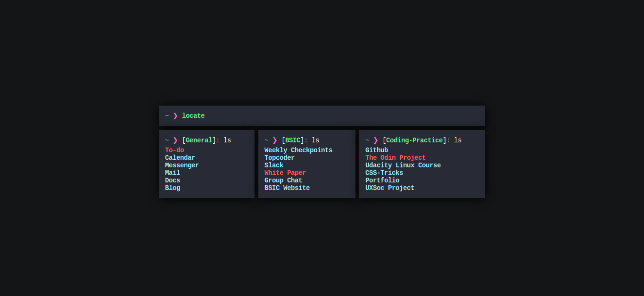Open the Docs link
Screen dimensions: 644x296
click(x=173, y=181)
